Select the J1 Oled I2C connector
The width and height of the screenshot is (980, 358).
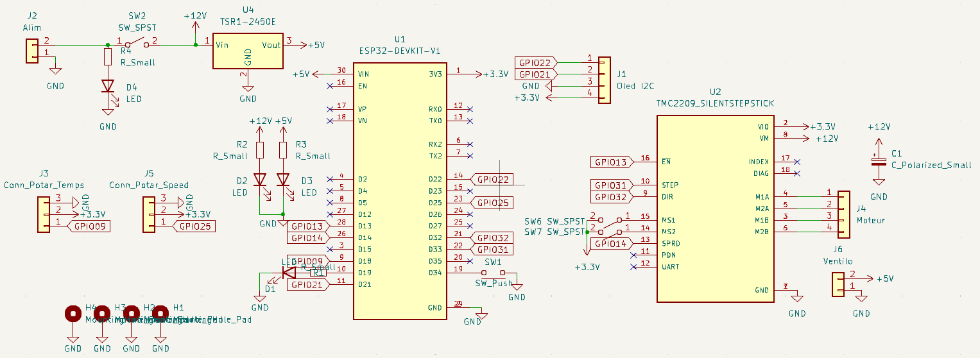(x=605, y=80)
